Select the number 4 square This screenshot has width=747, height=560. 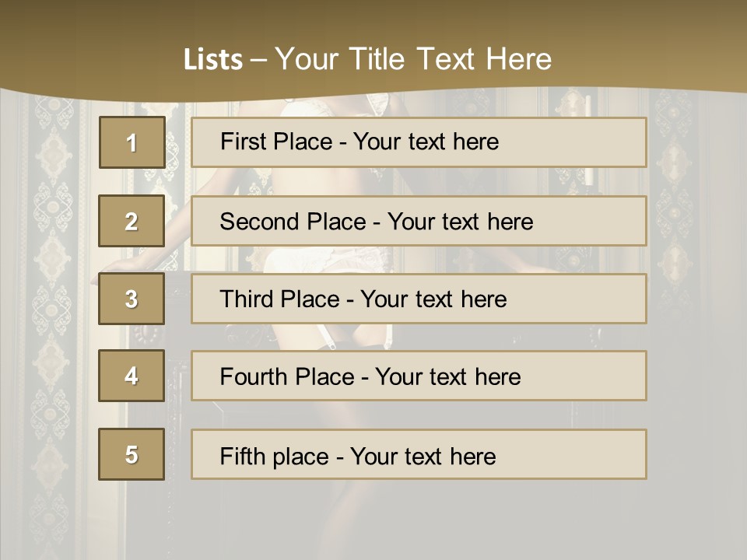tap(132, 376)
